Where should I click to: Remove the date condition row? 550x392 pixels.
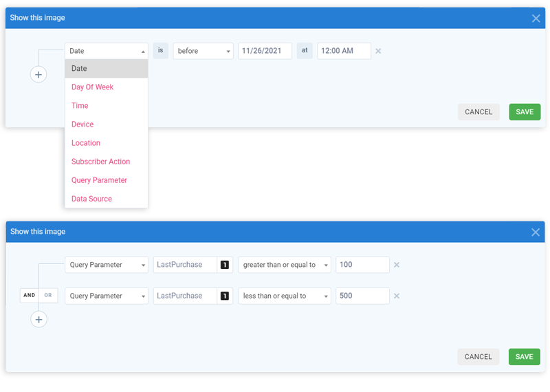click(378, 51)
